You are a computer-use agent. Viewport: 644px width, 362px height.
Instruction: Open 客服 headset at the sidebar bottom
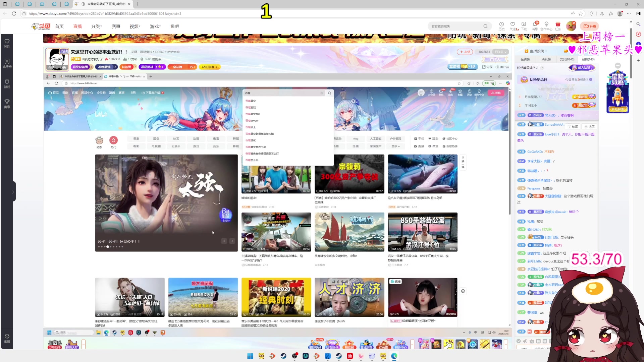pos(7,338)
